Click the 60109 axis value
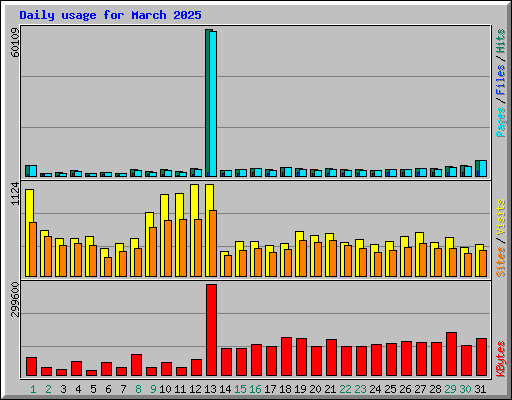Screen dimensions: 512x400 [x=15, y=42]
